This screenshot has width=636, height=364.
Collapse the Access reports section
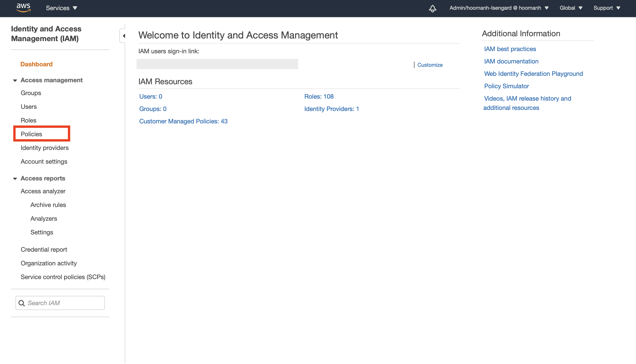(x=15, y=178)
